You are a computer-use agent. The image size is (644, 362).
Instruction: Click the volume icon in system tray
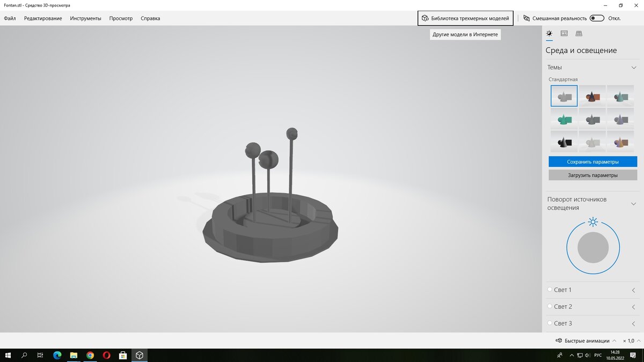point(589,355)
